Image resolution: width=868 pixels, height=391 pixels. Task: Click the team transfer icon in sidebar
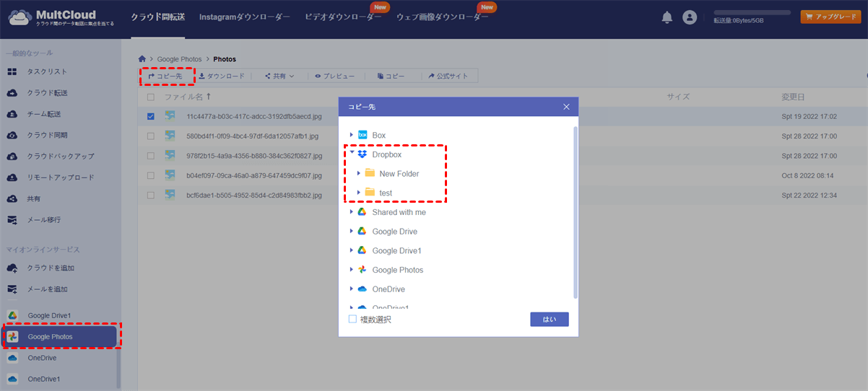pyautogui.click(x=12, y=114)
